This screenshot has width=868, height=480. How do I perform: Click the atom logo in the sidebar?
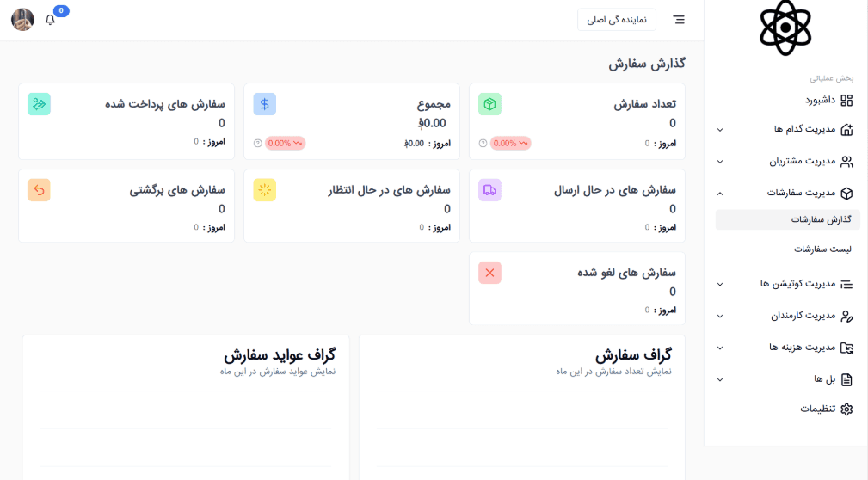pyautogui.click(x=785, y=28)
